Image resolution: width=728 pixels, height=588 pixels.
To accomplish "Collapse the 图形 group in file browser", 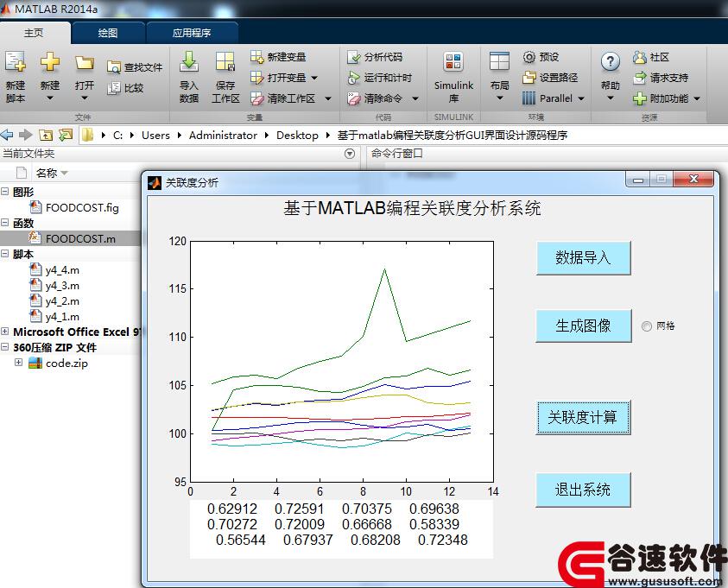I will pyautogui.click(x=4, y=191).
